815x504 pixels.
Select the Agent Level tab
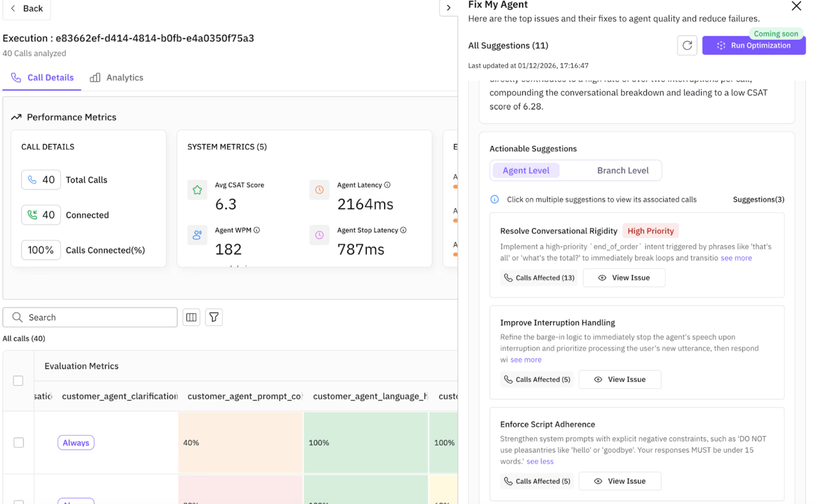526,170
